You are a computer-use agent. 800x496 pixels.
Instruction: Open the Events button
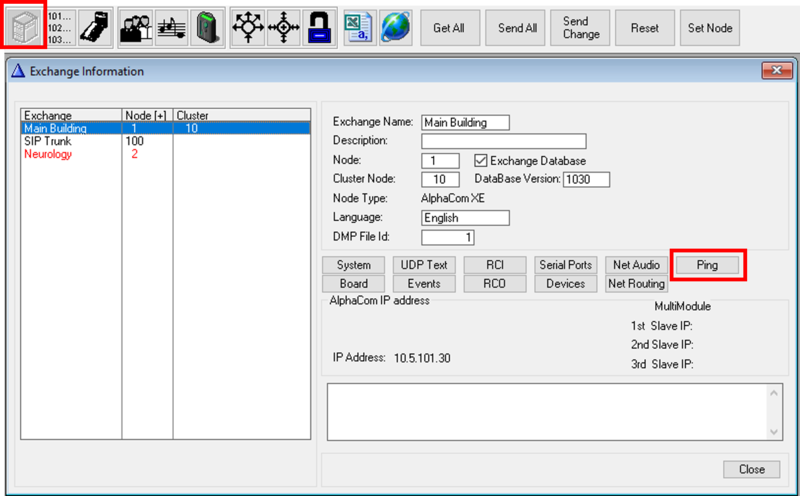click(424, 284)
